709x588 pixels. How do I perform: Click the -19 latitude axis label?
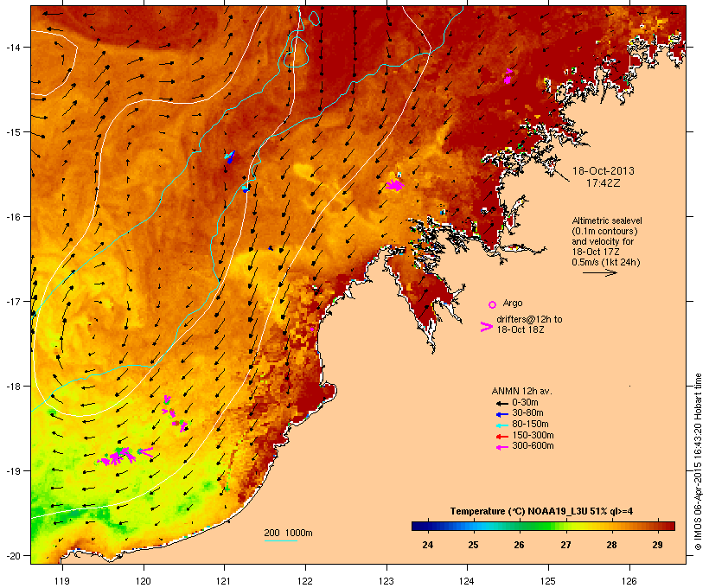13,471
